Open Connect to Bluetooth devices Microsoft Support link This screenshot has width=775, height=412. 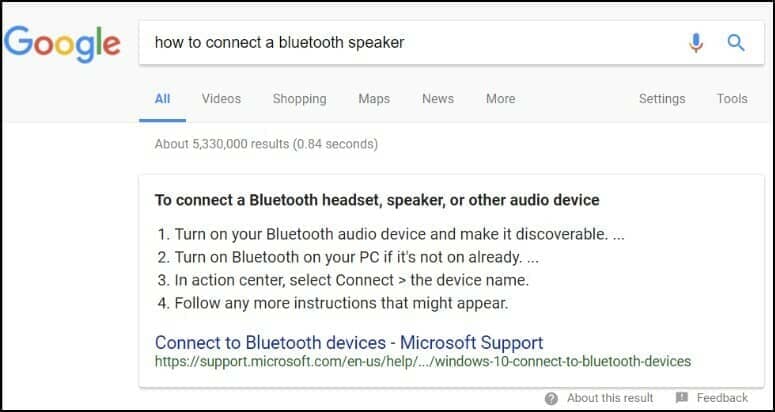pos(349,342)
